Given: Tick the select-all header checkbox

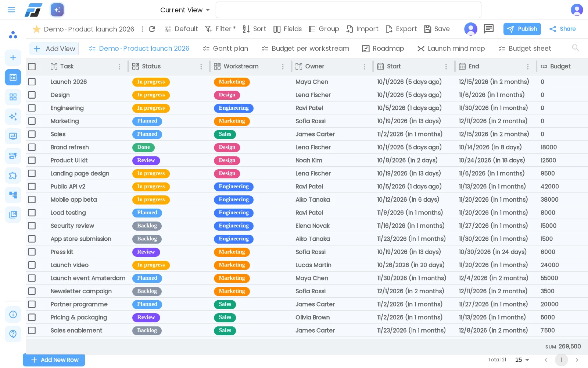Looking at the screenshot, I should coord(32,67).
